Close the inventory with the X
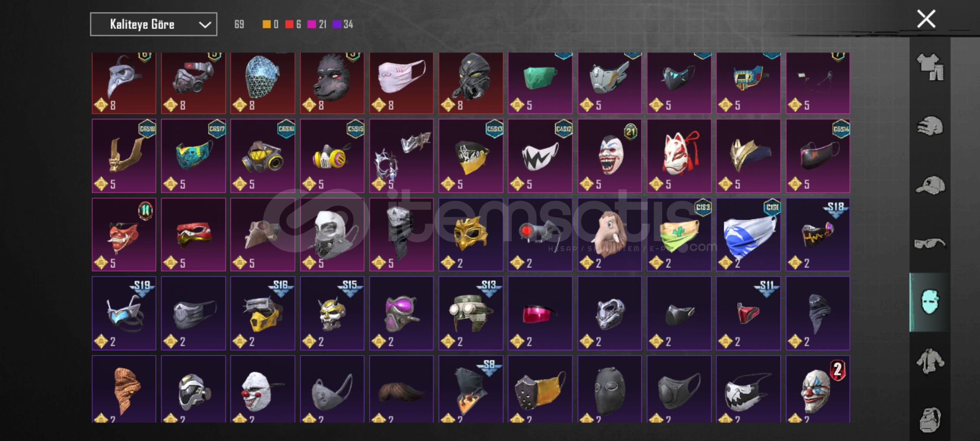Image resolution: width=980 pixels, height=441 pixels. coord(926,19)
